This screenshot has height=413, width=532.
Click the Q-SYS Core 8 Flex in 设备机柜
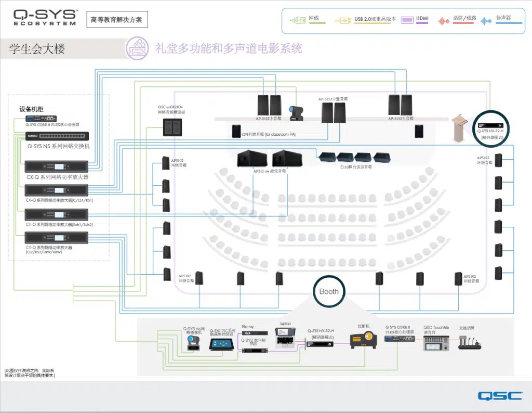(41, 119)
